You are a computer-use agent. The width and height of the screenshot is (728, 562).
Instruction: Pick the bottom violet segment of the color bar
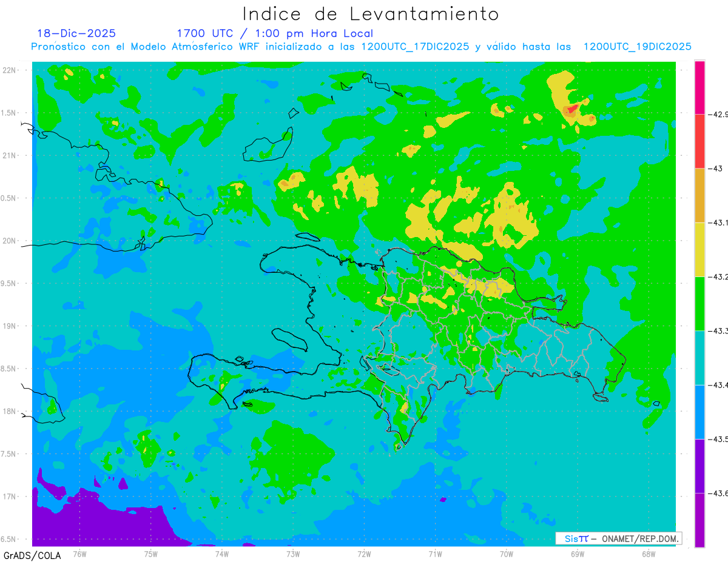coord(699,520)
